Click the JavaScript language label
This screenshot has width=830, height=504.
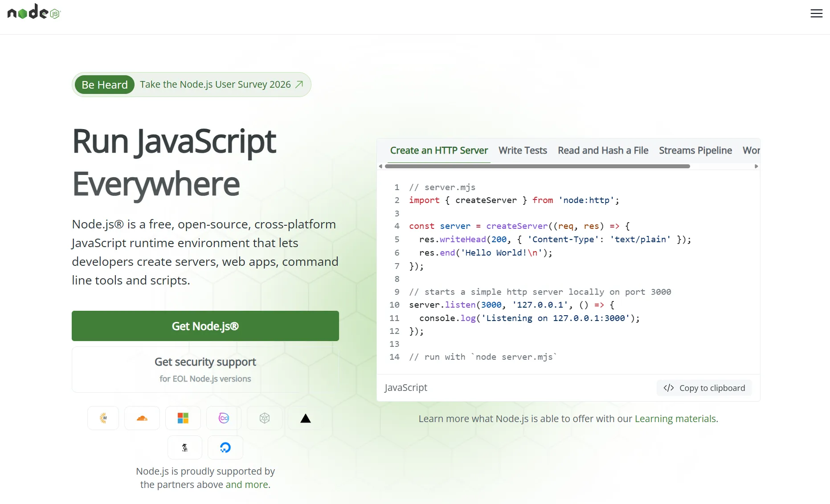click(x=406, y=387)
